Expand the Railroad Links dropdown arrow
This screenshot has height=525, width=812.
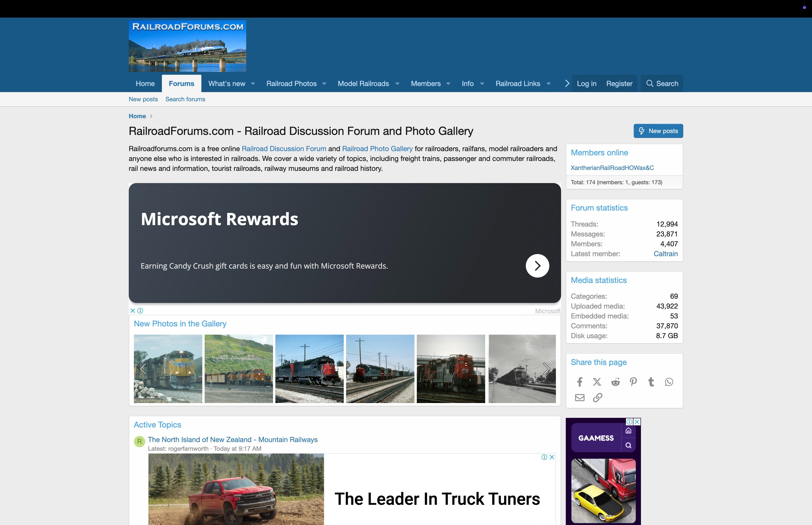click(x=549, y=84)
